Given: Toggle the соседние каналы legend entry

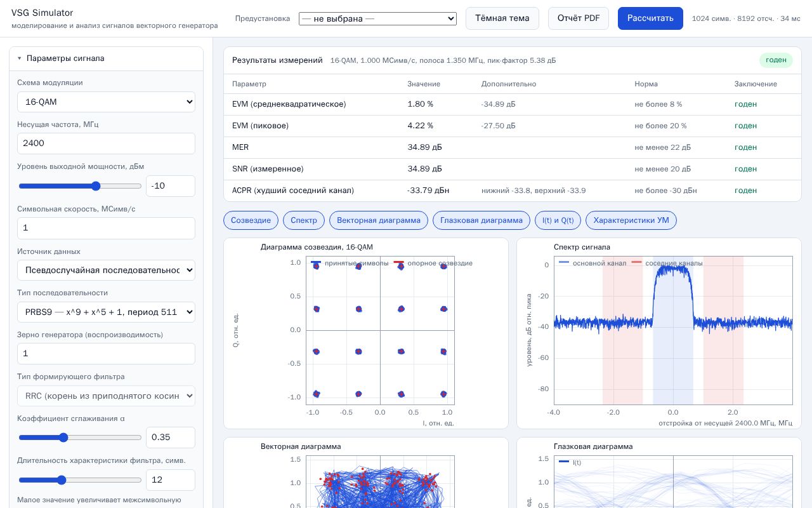Looking at the screenshot, I should coord(667,263).
